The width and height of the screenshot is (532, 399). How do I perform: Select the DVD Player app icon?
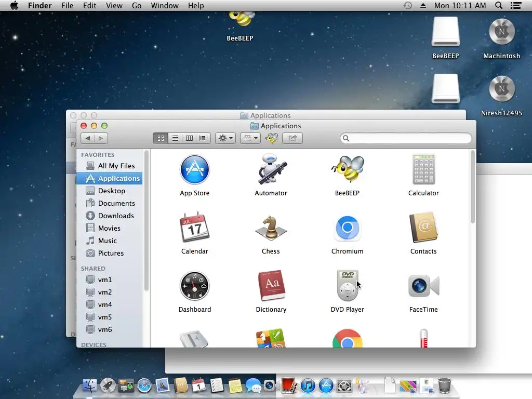click(347, 286)
